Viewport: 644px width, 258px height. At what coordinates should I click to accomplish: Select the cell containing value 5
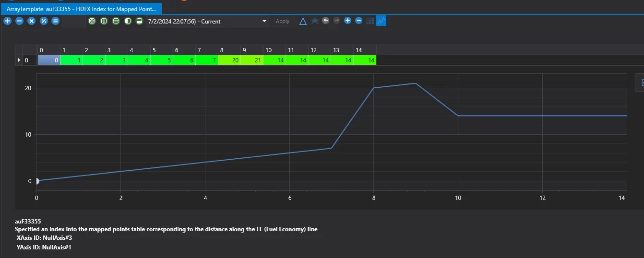162,60
